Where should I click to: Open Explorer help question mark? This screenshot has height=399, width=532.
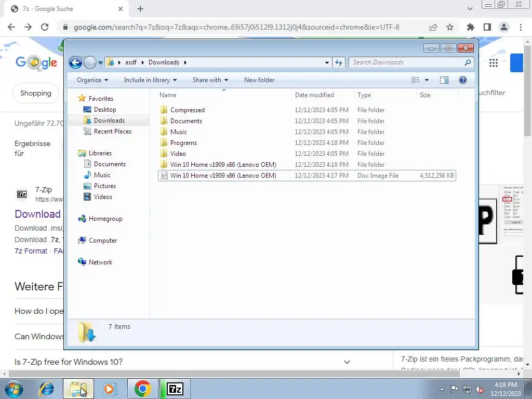pos(463,80)
